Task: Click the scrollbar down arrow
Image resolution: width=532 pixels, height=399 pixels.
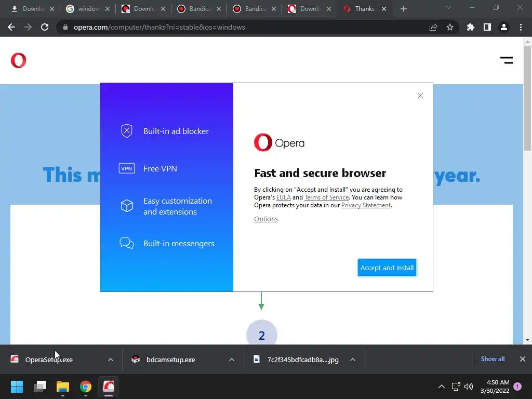Action: (x=527, y=340)
